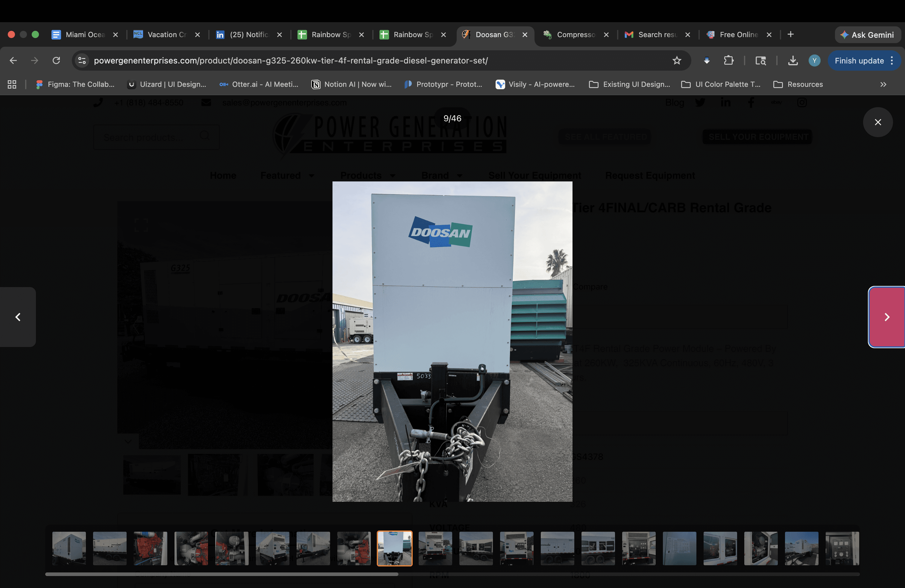Viewport: 905px width, 588px height.
Task: Go to previous lightbox image arrow
Action: (x=18, y=317)
